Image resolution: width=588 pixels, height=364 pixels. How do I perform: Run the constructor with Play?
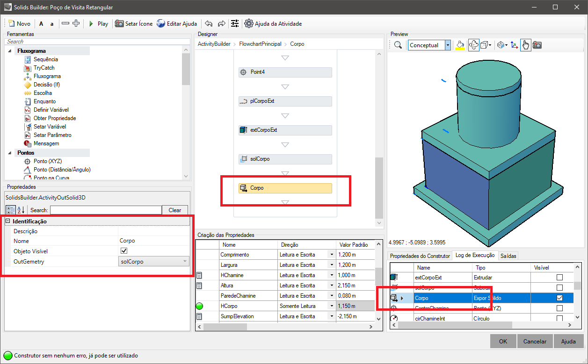click(x=98, y=23)
